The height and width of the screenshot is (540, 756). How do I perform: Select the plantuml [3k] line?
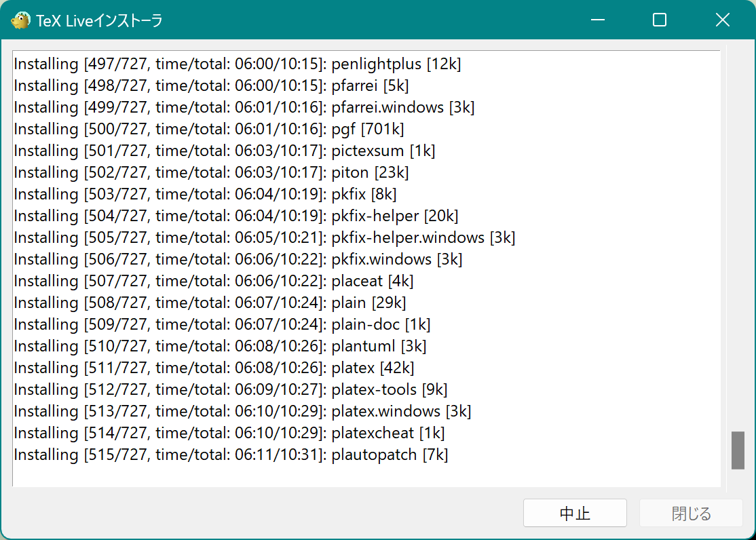click(x=220, y=346)
